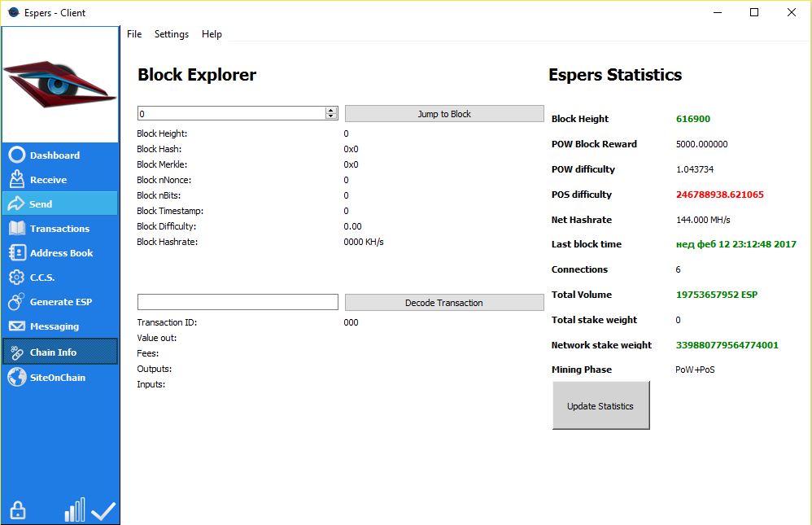This screenshot has height=525, width=812.
Task: Minimize the Espers client window
Action: [x=718, y=12]
